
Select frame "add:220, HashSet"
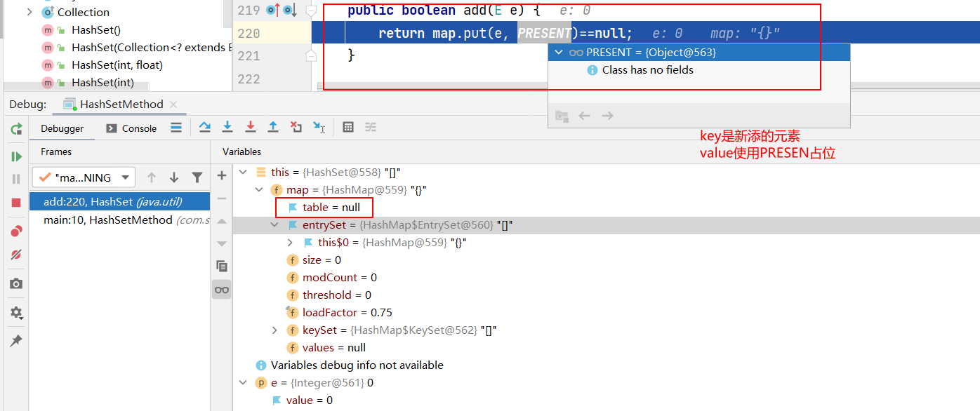click(119, 201)
